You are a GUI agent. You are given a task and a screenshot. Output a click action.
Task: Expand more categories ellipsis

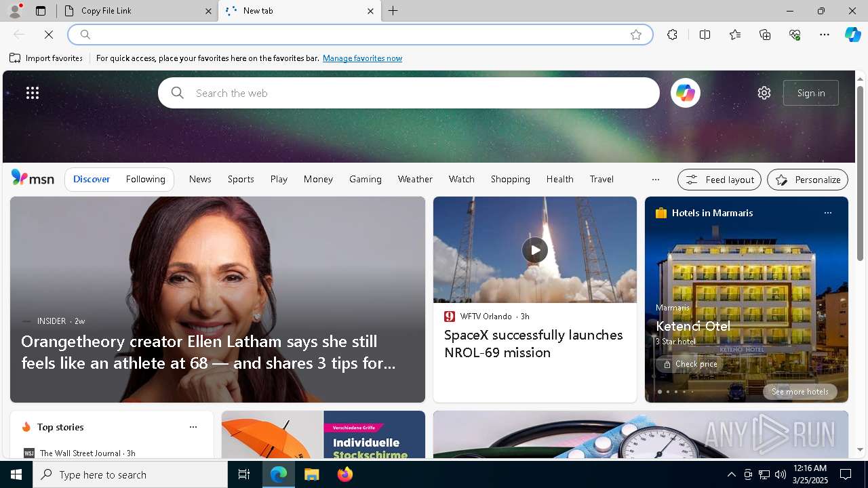pos(655,180)
